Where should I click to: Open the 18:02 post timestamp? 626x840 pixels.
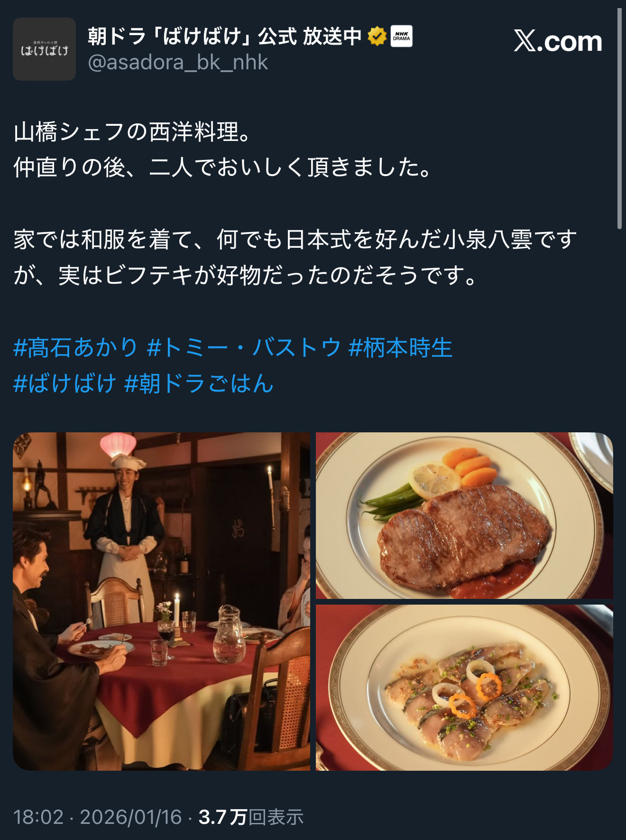click(x=38, y=817)
